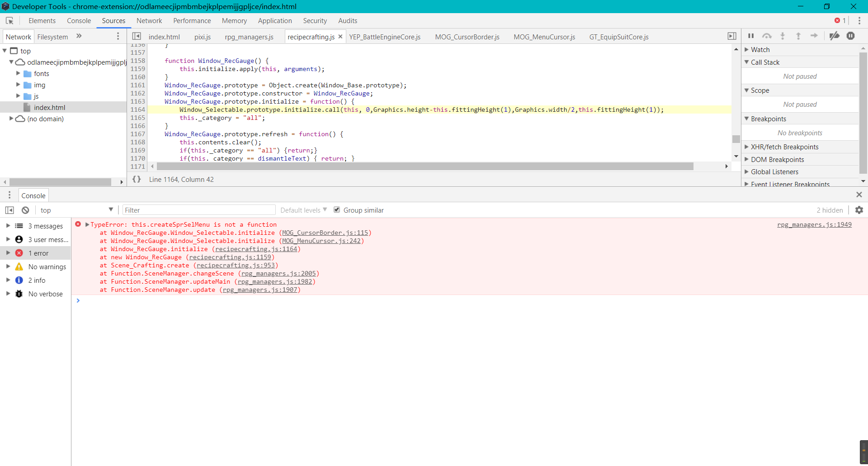Open the MOG_CursorBorder.js file tab
Viewport: 868px width, 466px height.
pos(467,37)
